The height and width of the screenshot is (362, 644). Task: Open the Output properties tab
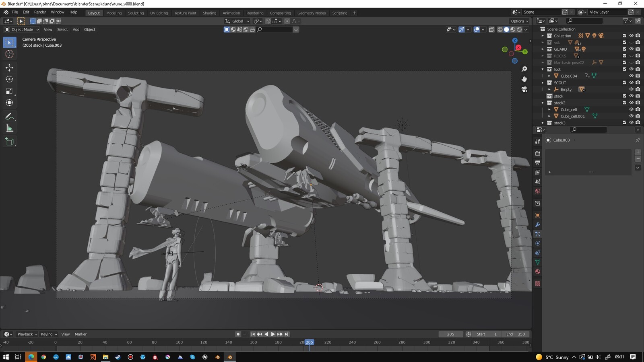537,163
